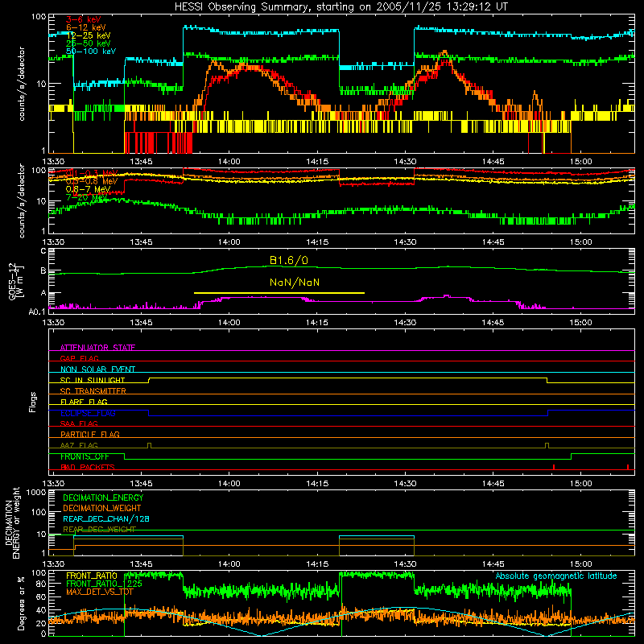Click the 15:00 tick label under GOES panel
This screenshot has height=644, width=644.
[x=580, y=323]
